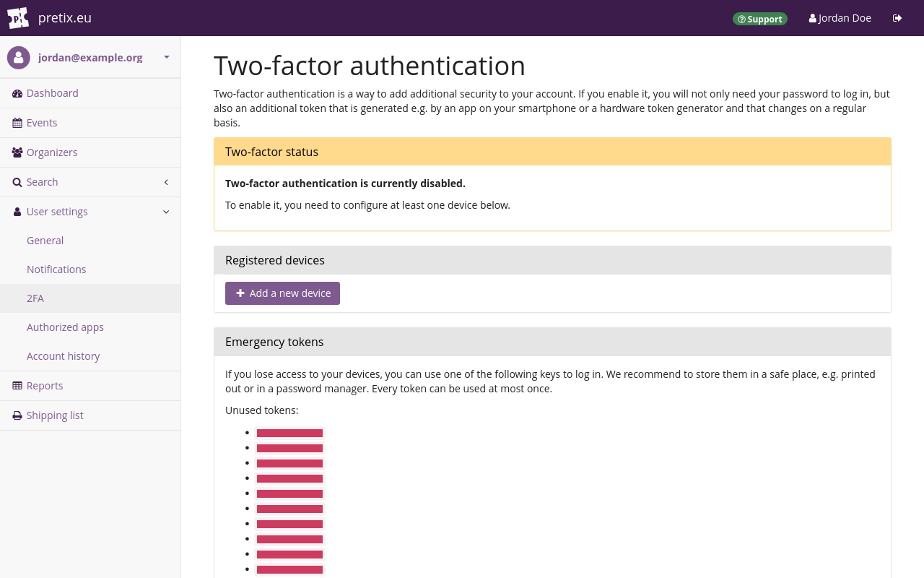Image resolution: width=924 pixels, height=578 pixels.
Task: Click the users icon beside Organizers
Action: point(16,152)
